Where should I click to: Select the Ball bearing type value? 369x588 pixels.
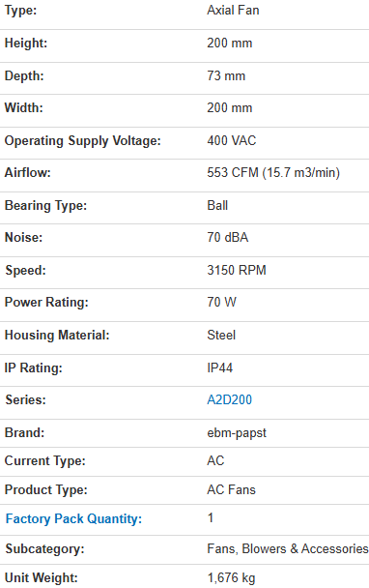[x=217, y=205]
